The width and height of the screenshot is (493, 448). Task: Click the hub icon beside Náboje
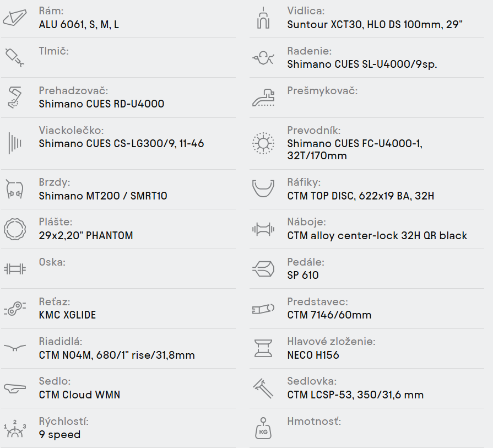pyautogui.click(x=263, y=229)
